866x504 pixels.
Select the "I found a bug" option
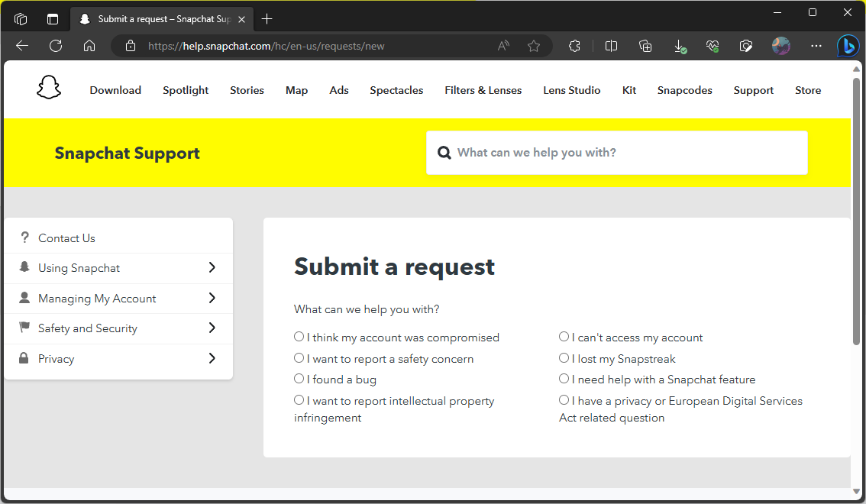point(299,379)
